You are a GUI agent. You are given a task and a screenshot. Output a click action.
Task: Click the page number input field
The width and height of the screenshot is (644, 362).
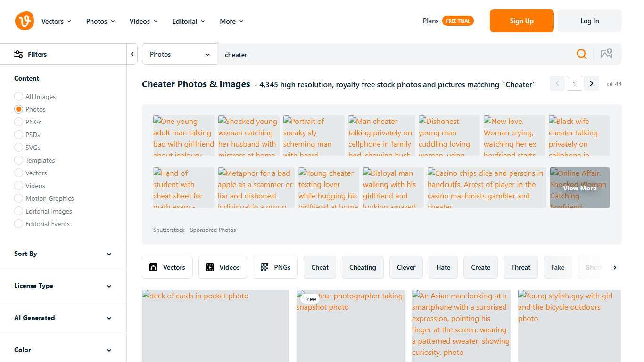coord(574,83)
